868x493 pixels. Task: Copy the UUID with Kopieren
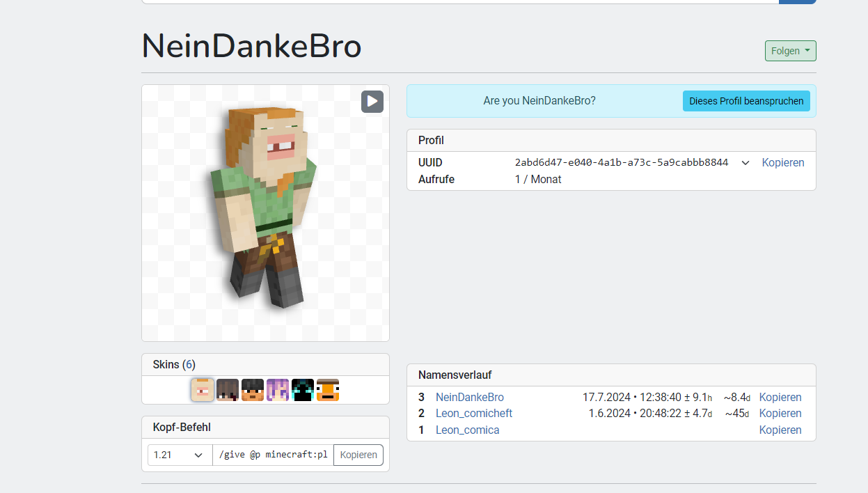(x=783, y=162)
